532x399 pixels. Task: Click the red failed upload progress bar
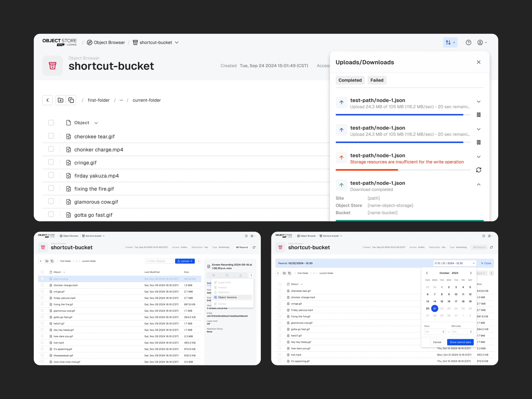click(x=367, y=170)
